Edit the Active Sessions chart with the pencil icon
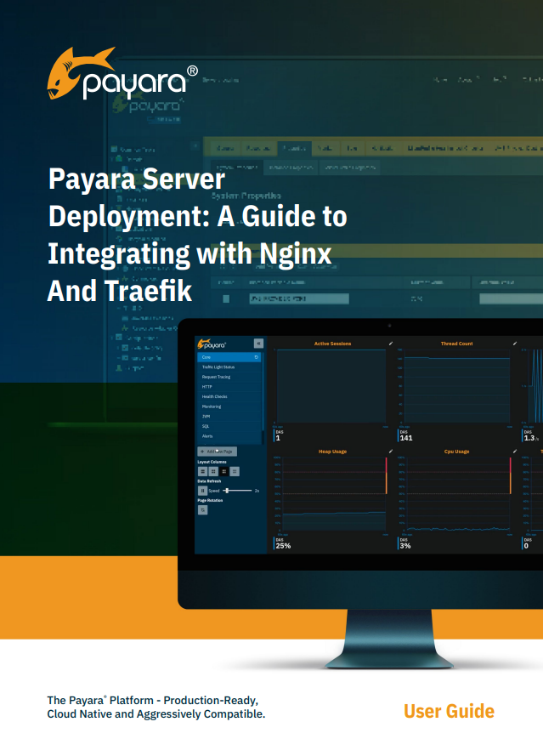Image resolution: width=543 pixels, height=756 pixels. coord(391,344)
